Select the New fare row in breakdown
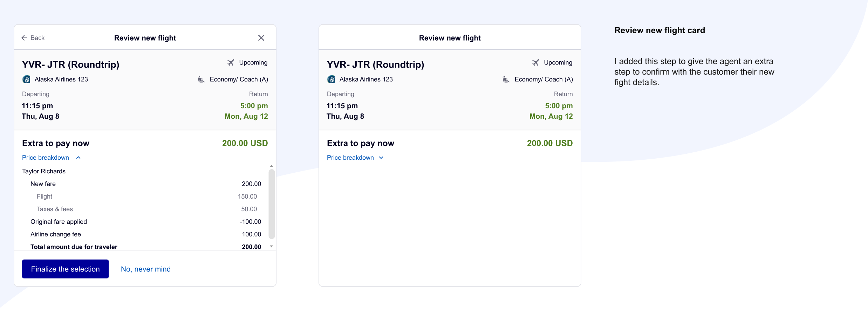The height and width of the screenshot is (311, 868). tap(146, 184)
